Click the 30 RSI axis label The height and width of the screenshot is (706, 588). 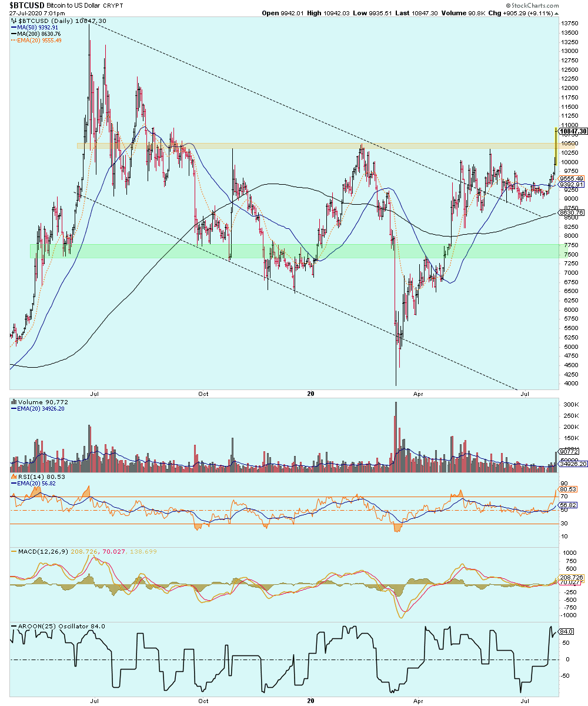click(565, 523)
